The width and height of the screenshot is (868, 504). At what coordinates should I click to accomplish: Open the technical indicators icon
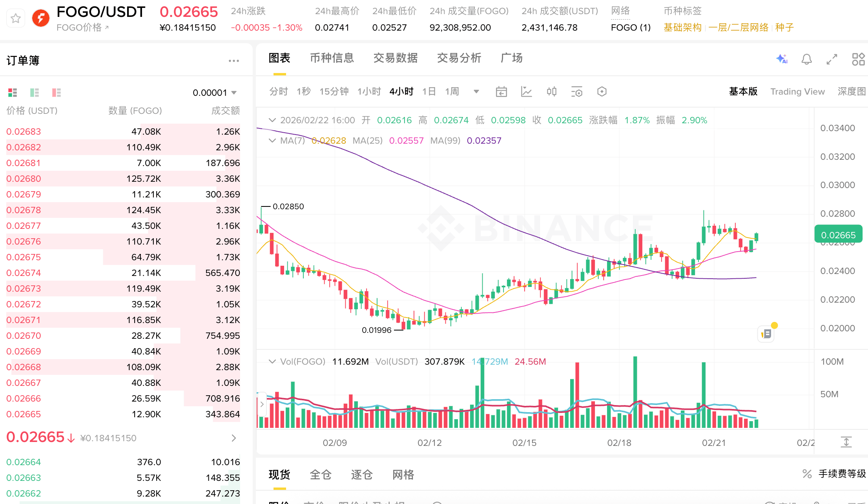(x=526, y=92)
